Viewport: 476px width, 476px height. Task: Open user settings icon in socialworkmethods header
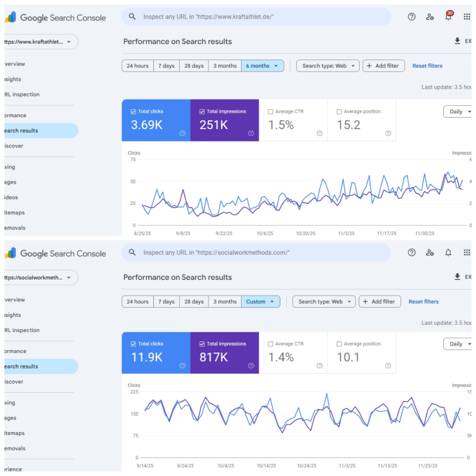click(x=430, y=253)
